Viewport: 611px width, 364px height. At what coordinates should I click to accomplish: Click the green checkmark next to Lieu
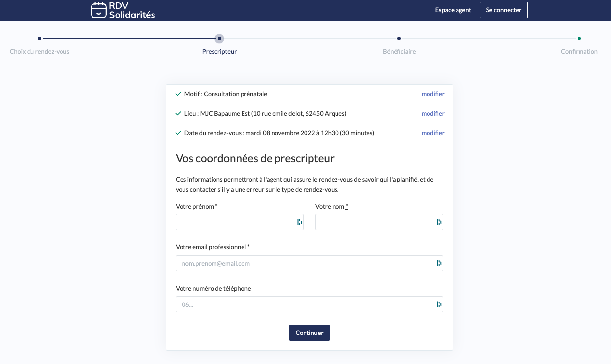[x=178, y=113]
